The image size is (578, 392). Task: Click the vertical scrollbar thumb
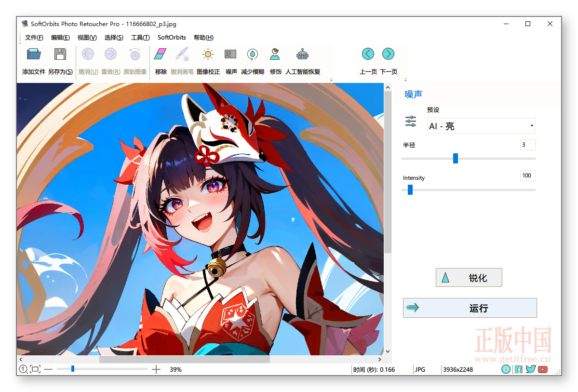pos(388,172)
